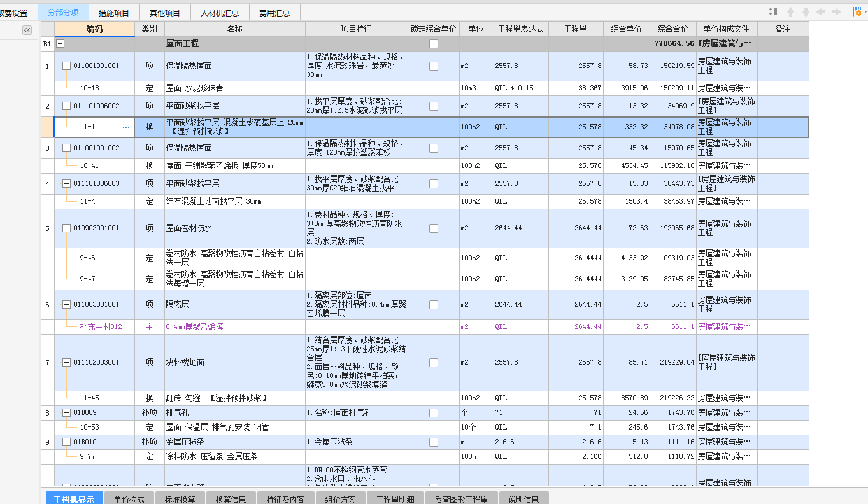This screenshot has width=868, height=504.
Task: Toggle lock checkbox for 金属压毡条 row
Action: [434, 442]
